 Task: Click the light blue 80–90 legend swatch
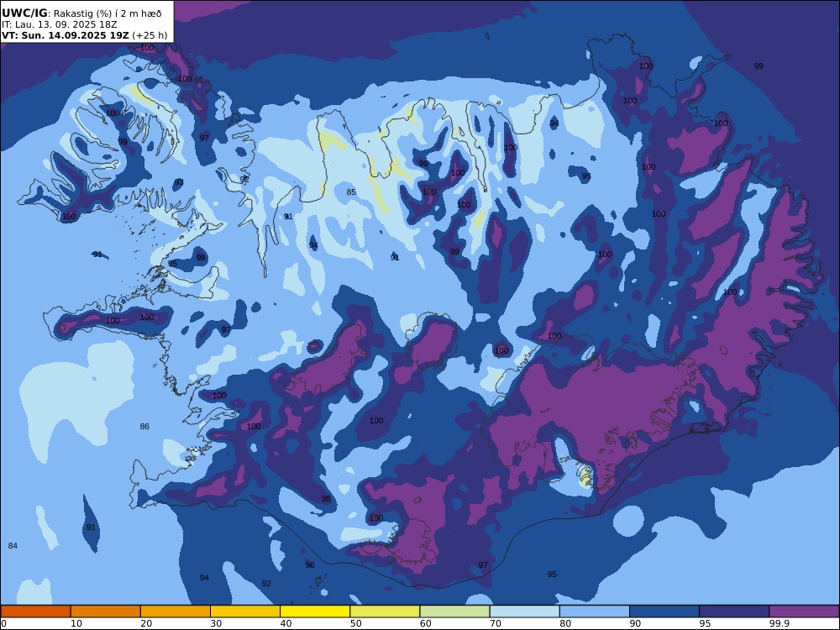click(x=595, y=612)
